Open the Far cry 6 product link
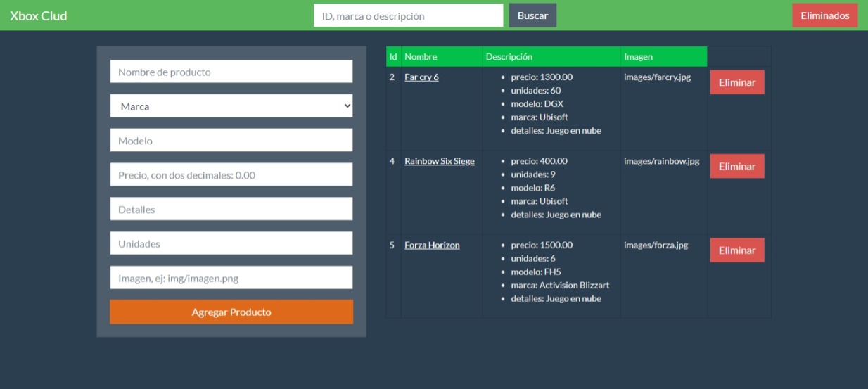This screenshot has height=389, width=868. point(421,77)
